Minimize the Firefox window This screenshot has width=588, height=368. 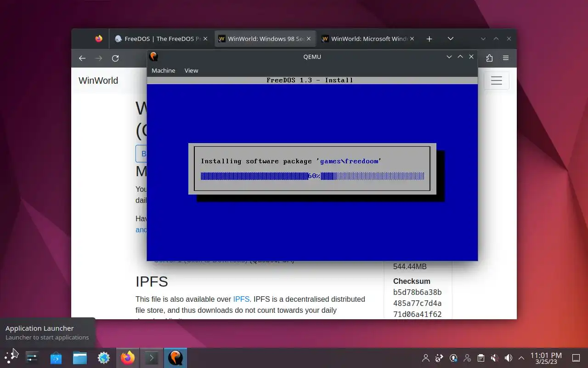(483, 39)
